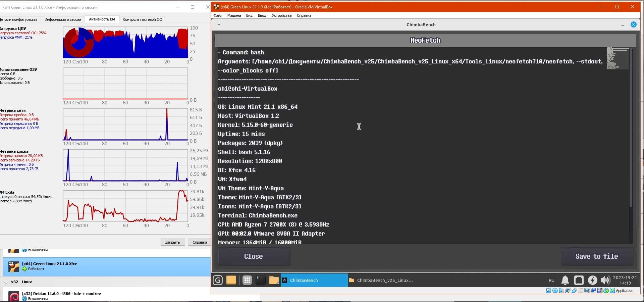Viewport: 644px width, 302px height.
Task: Open the Вид menu
Action: point(249,15)
